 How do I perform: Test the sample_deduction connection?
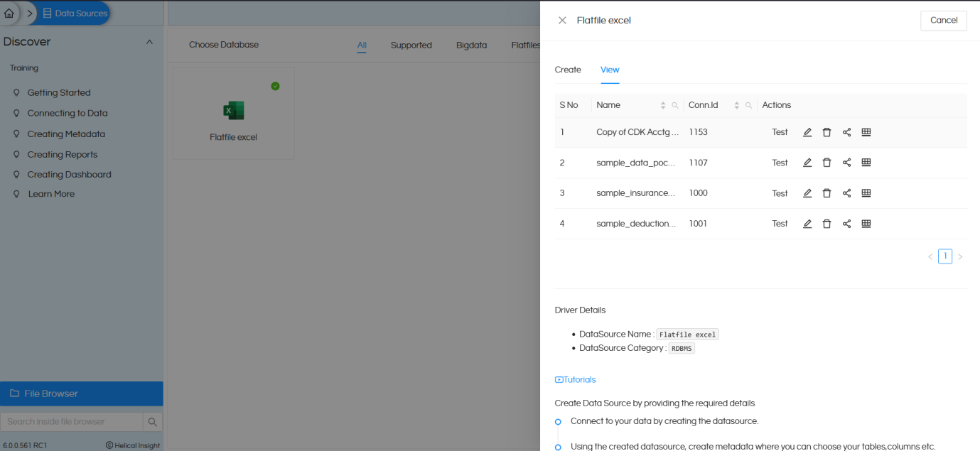pos(780,224)
